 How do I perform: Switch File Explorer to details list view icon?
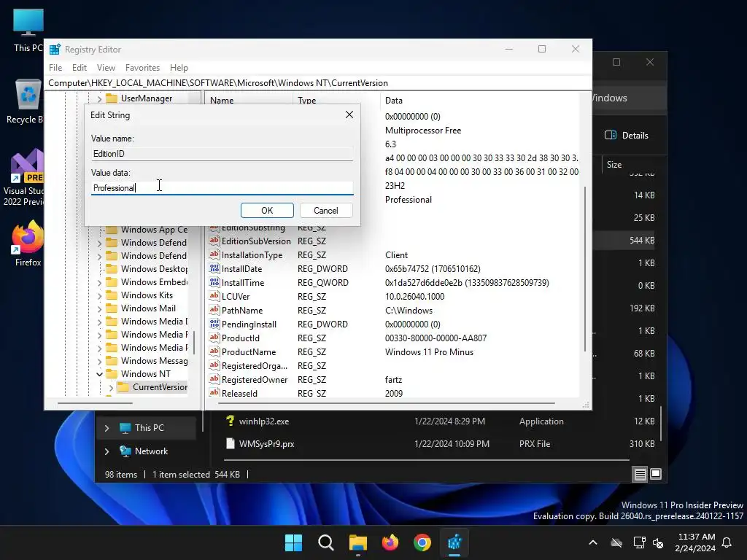point(640,474)
